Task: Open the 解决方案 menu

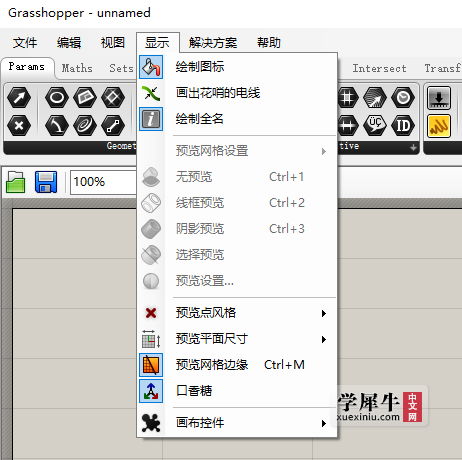Action: point(213,43)
